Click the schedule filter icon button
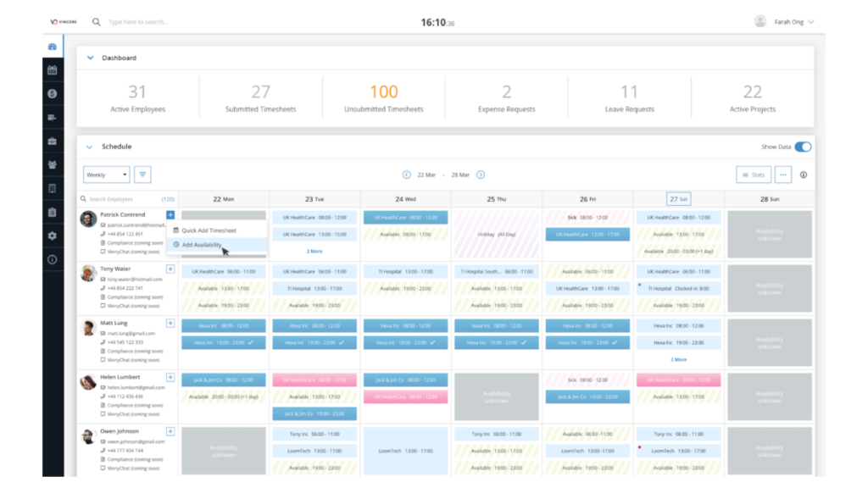This screenshot has width=868, height=488. (143, 175)
